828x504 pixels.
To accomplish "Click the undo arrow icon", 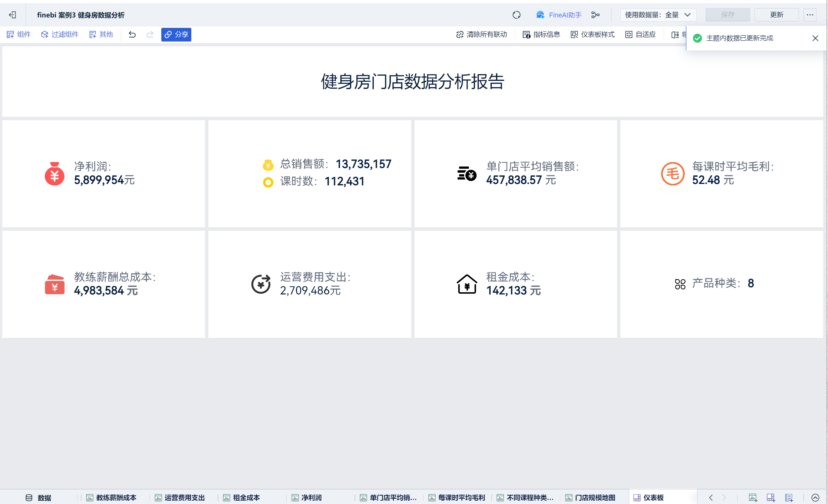I will pos(132,34).
